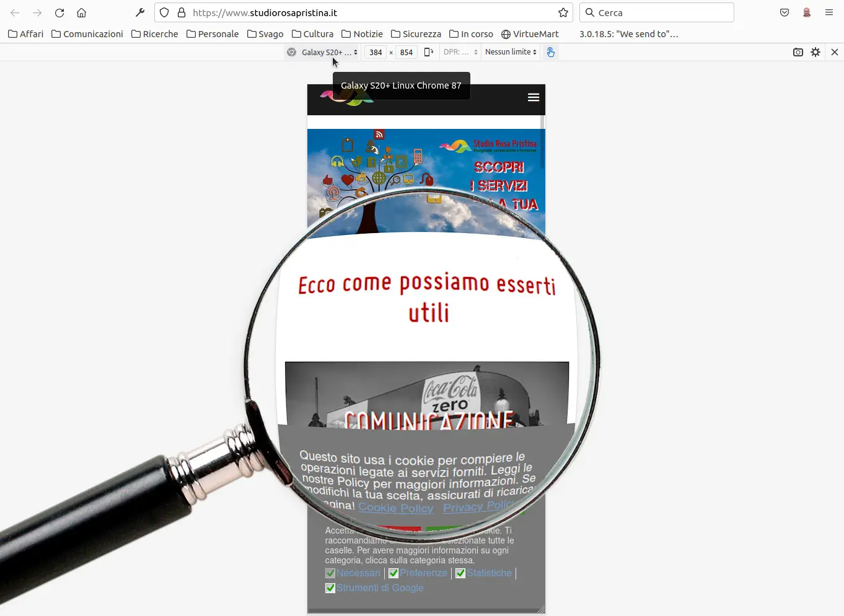Edit the viewport width field 384
The height and width of the screenshot is (616, 844).
[x=376, y=52]
